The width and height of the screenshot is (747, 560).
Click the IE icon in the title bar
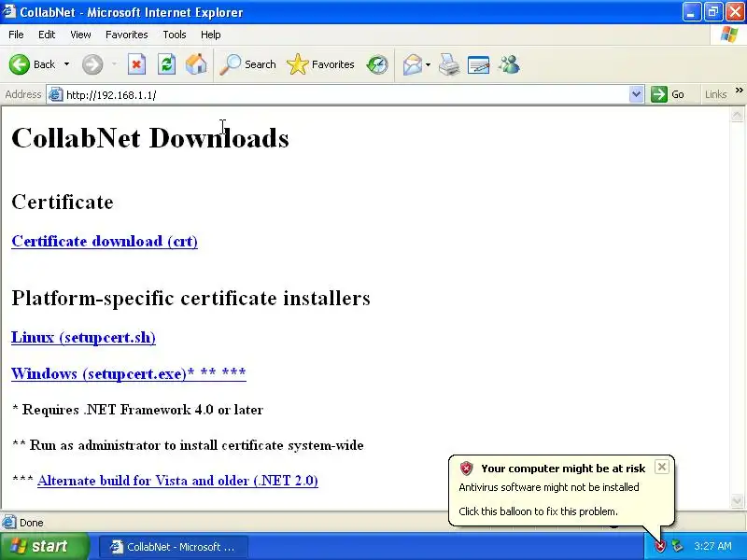tap(8, 11)
